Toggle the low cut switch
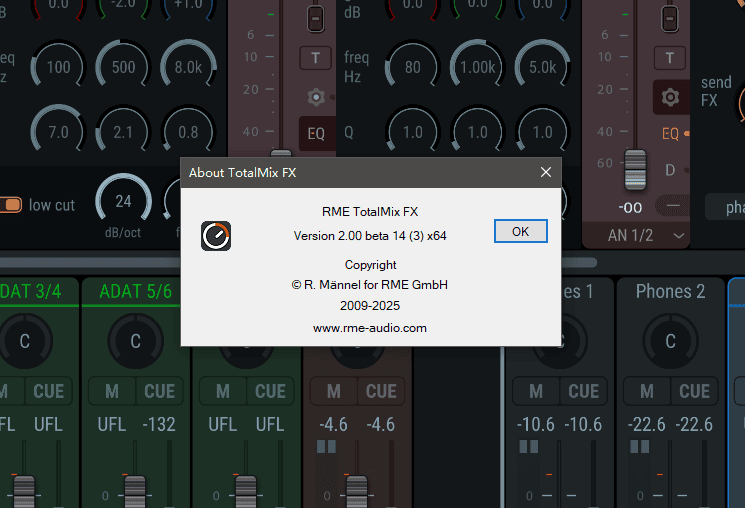Screen dimensions: 745x508 [x=11, y=205]
